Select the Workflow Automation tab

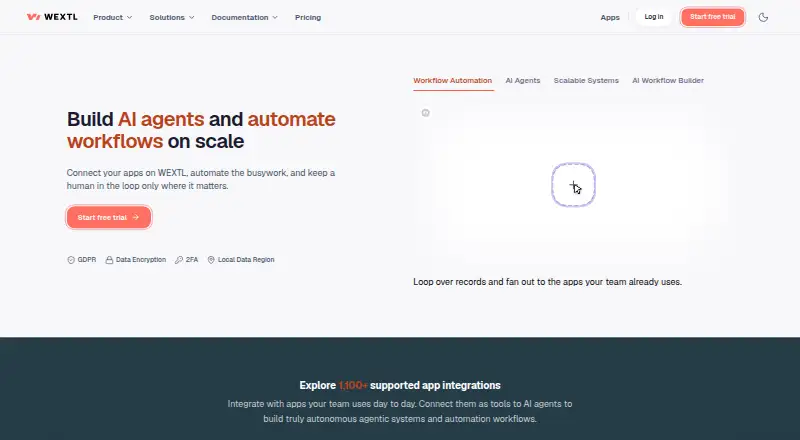[x=453, y=81]
